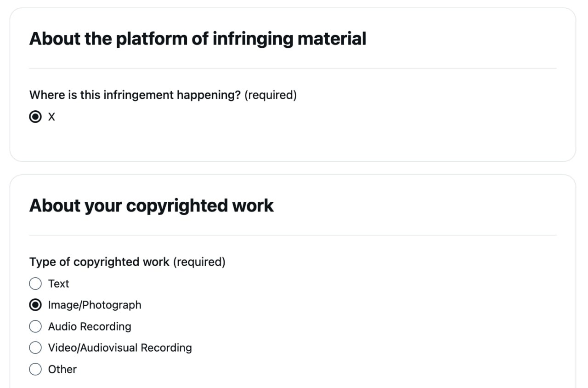Click the infringement location question text
This screenshot has height=388, width=588.
pyautogui.click(x=136, y=95)
